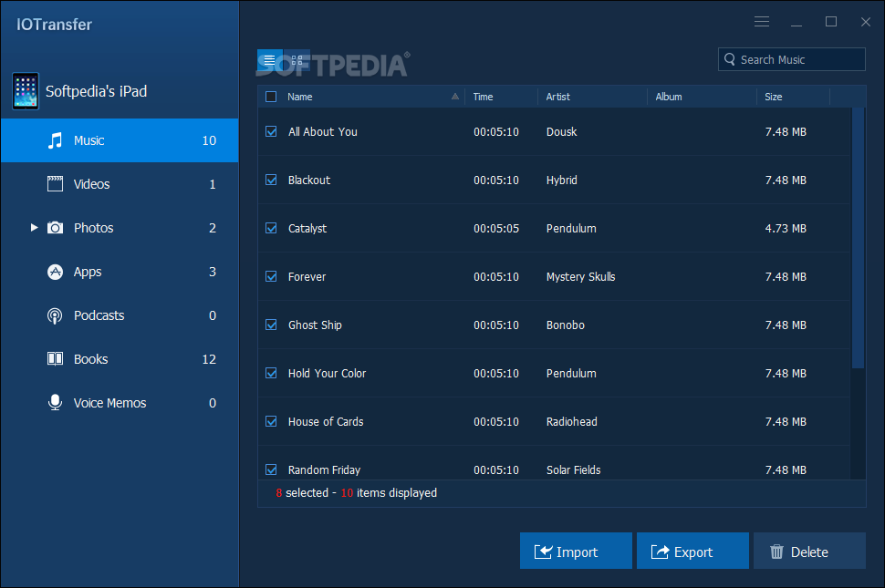885x588 pixels.
Task: Switch to list view
Action: (x=270, y=60)
